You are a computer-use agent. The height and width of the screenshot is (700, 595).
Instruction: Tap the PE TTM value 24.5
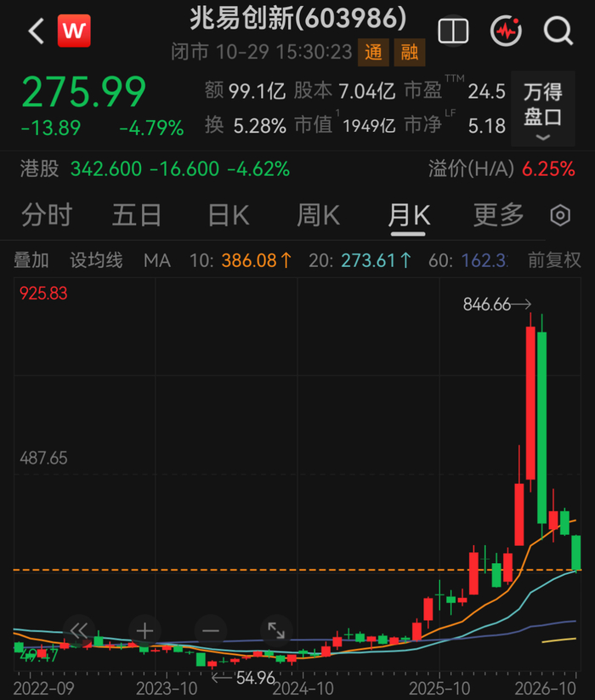[x=486, y=92]
